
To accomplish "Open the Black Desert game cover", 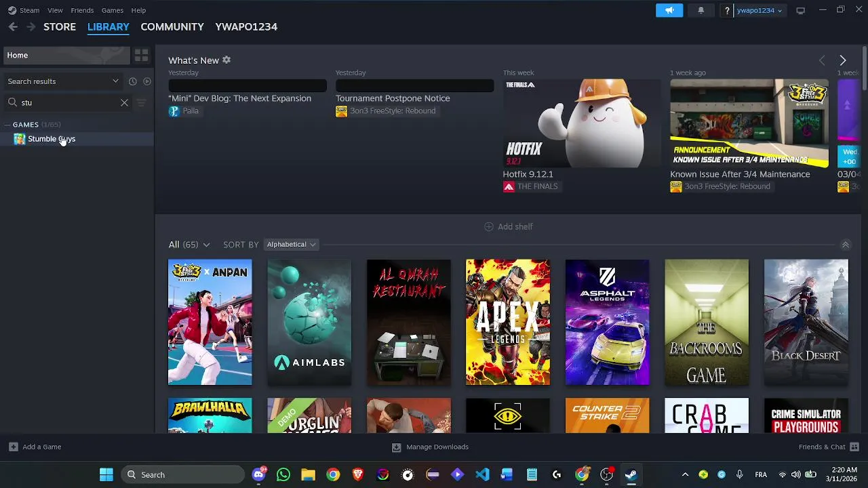I will click(806, 323).
